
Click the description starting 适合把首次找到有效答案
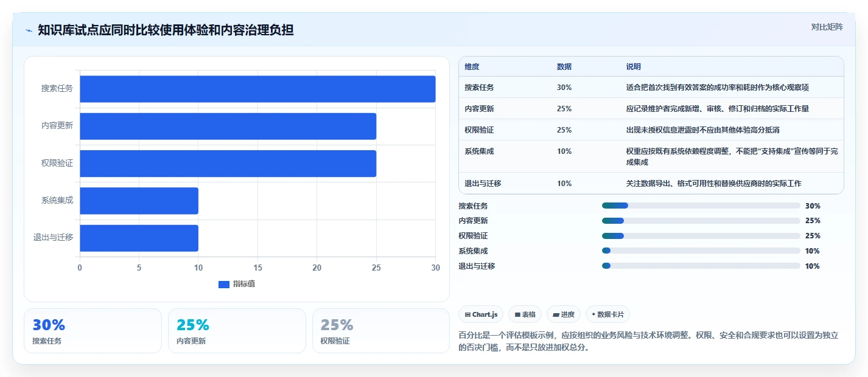718,88
